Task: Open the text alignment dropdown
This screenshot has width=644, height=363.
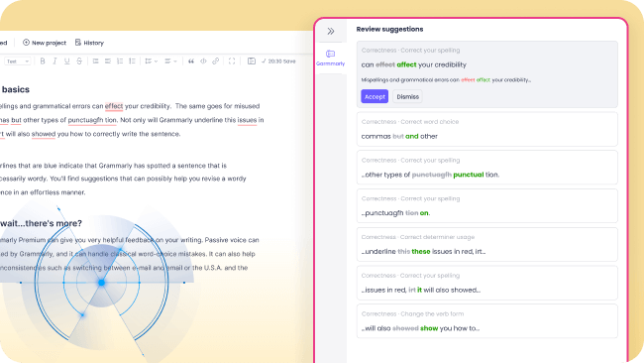Action: [x=170, y=61]
